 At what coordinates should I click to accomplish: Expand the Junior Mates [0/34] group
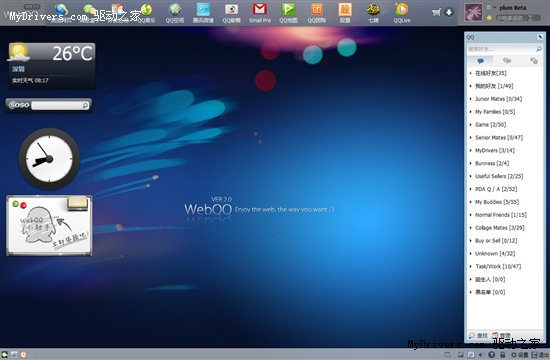[x=504, y=99]
